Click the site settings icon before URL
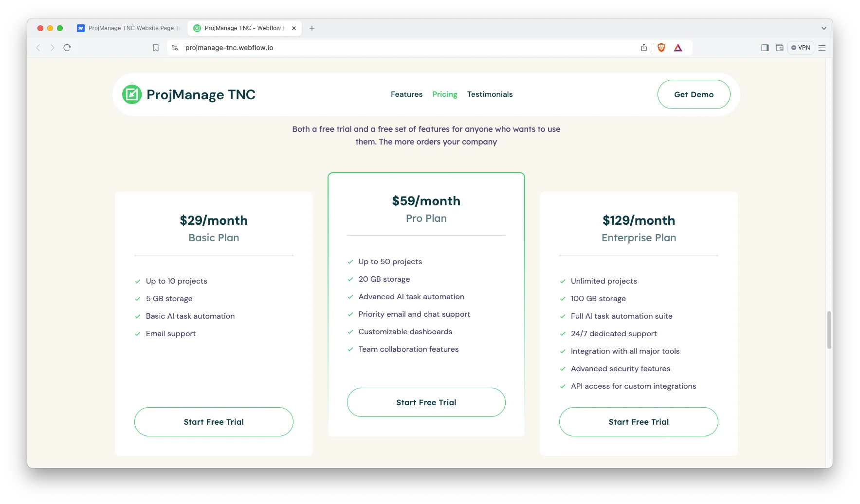 [175, 48]
